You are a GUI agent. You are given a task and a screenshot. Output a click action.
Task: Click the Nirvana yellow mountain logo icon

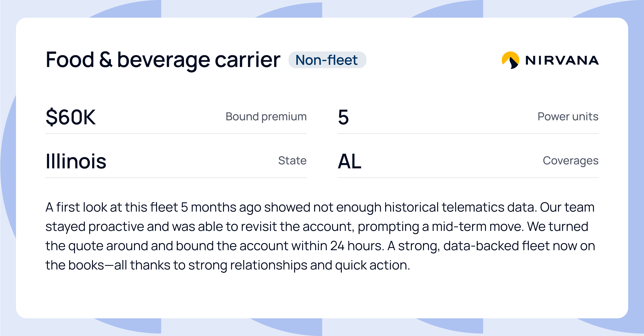(x=510, y=60)
